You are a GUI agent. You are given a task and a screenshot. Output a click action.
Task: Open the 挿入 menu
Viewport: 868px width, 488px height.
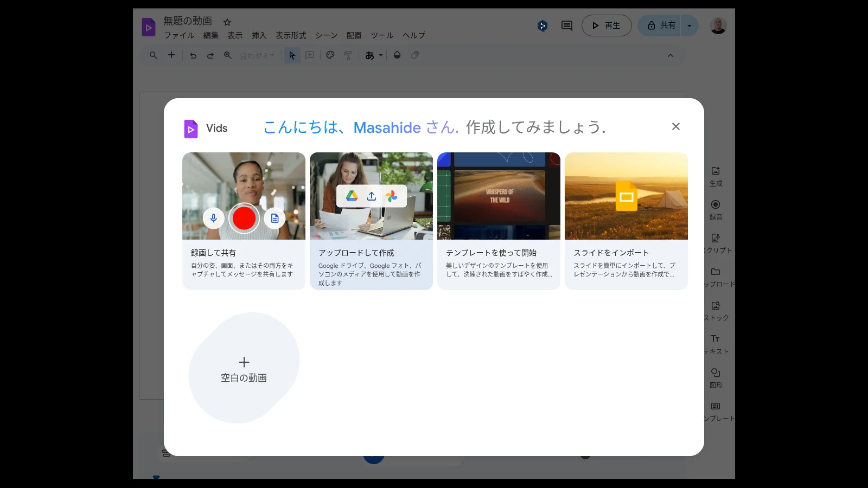tap(259, 35)
